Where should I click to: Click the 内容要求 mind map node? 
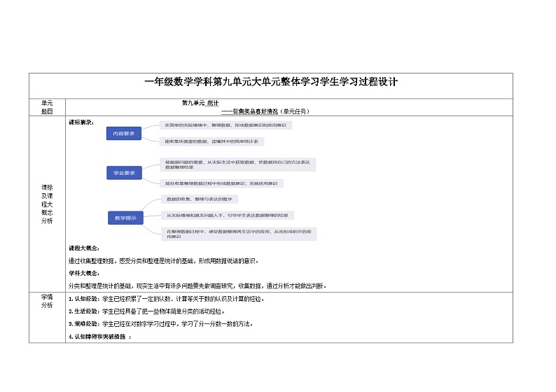[x=124, y=133]
